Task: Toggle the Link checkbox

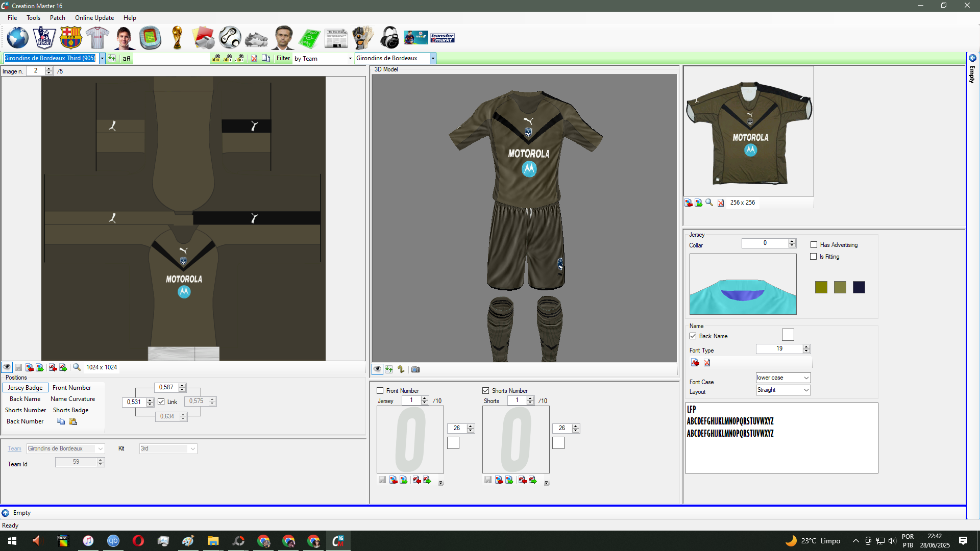Action: tap(161, 402)
